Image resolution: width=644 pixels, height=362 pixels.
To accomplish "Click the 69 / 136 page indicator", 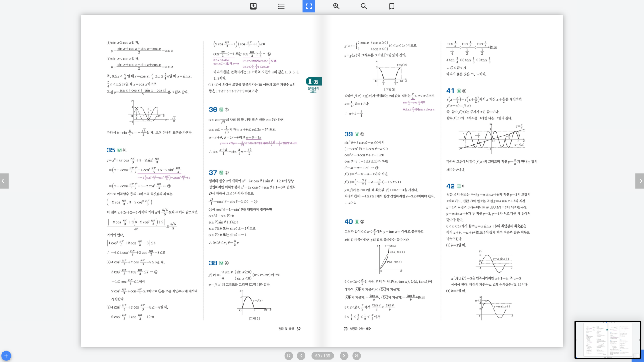I will click(x=322, y=356).
